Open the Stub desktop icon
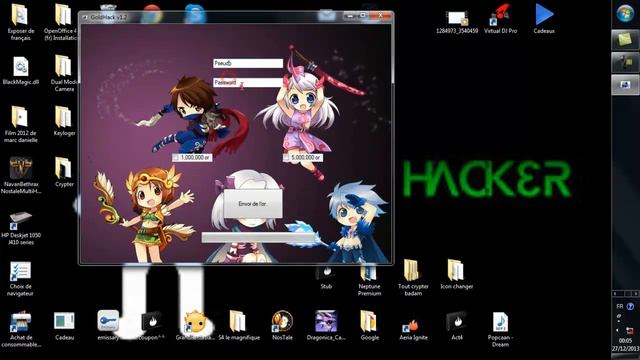640x360 pixels. pyautogui.click(x=326, y=273)
